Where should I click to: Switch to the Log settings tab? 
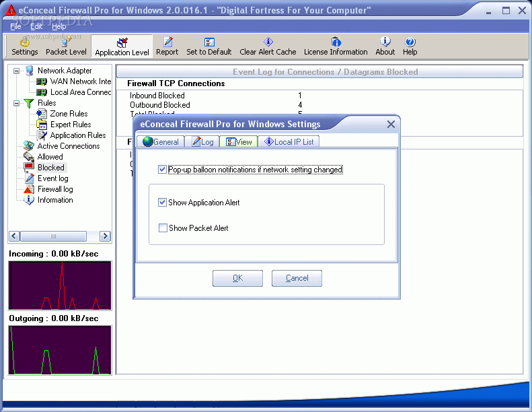[202, 141]
